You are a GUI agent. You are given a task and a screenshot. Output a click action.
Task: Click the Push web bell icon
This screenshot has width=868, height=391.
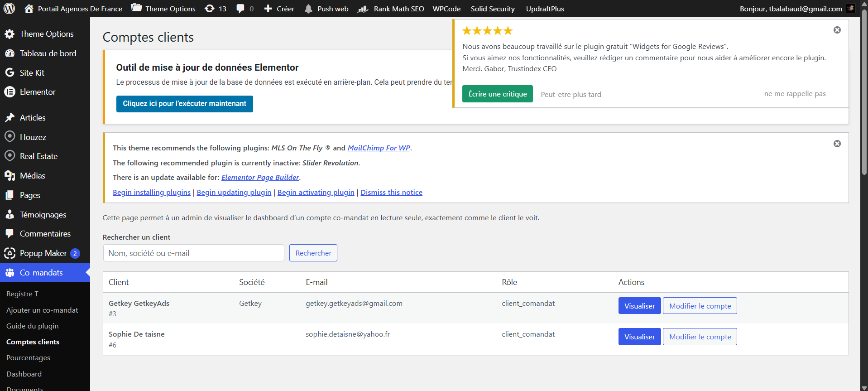click(308, 9)
